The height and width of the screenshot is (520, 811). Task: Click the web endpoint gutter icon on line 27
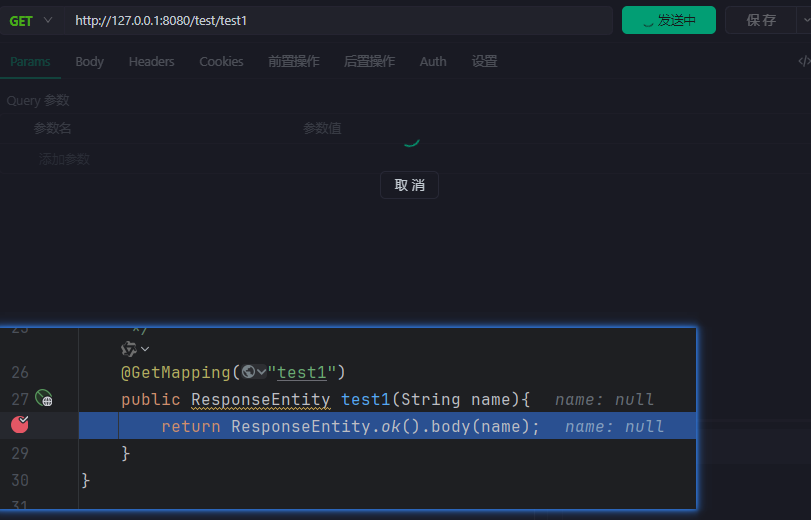click(x=43, y=399)
